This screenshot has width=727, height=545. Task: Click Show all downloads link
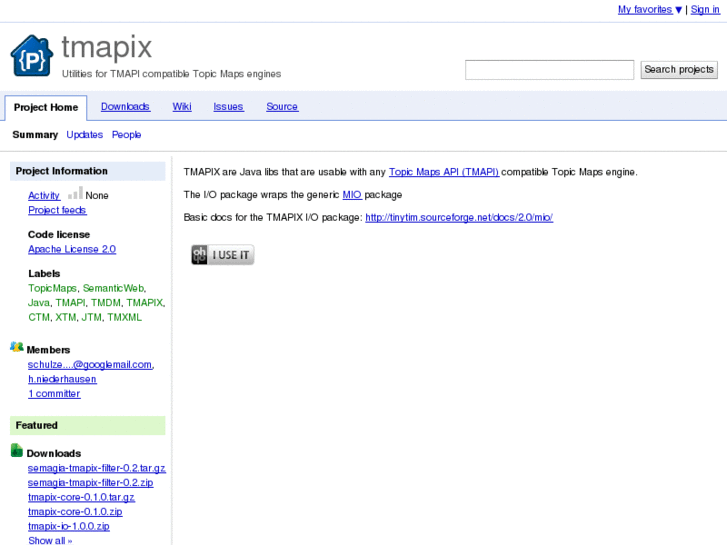50,540
